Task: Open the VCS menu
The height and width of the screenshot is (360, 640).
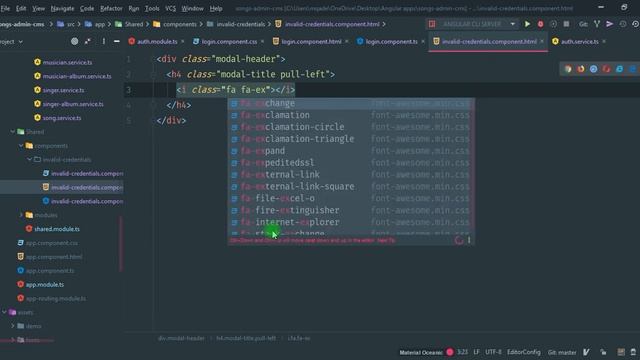Action: pyautogui.click(x=171, y=8)
